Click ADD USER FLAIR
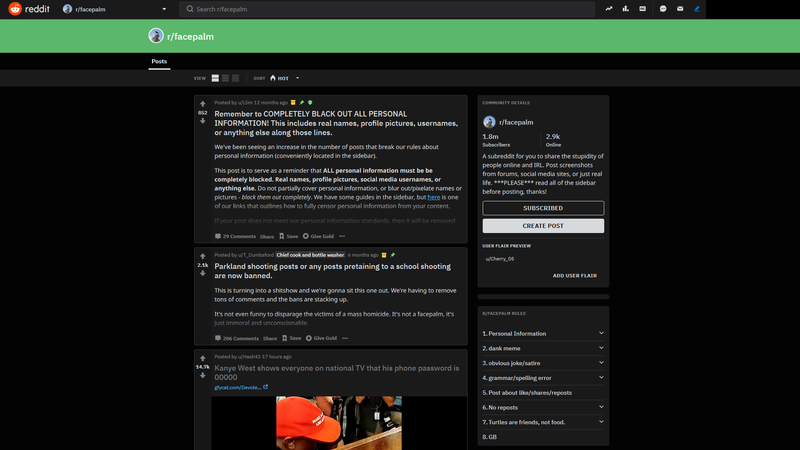This screenshot has width=800, height=450. point(574,276)
